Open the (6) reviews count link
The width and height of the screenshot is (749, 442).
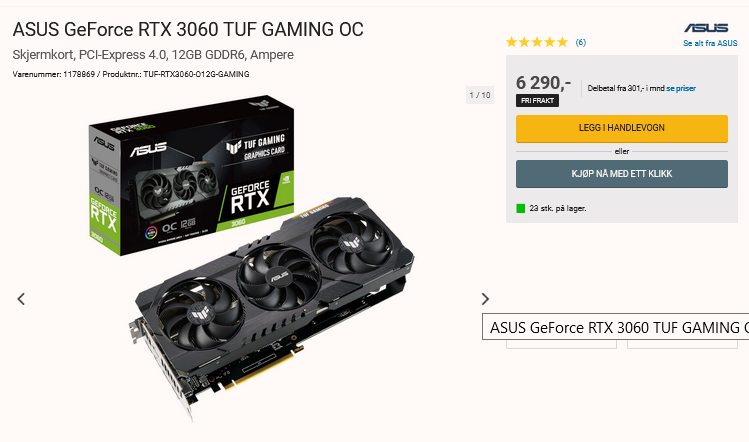click(x=580, y=42)
